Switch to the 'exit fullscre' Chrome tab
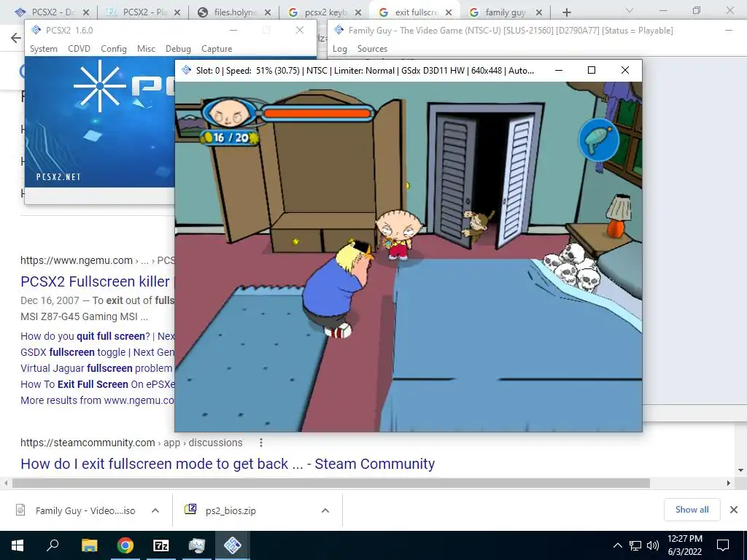The width and height of the screenshot is (747, 560). coord(414,12)
